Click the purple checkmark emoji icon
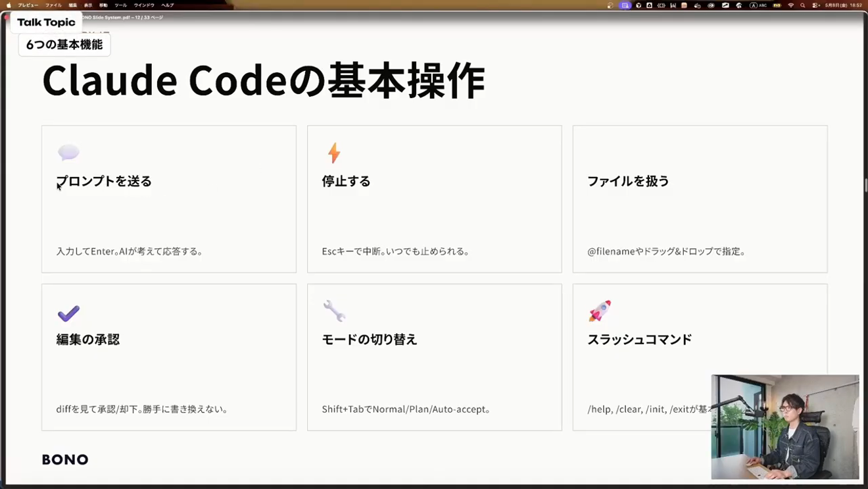This screenshot has width=868, height=489. 68,313
